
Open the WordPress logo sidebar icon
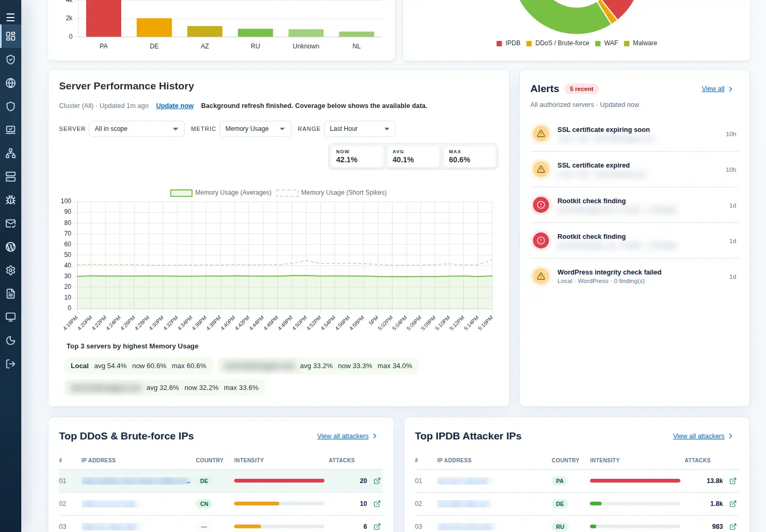pos(11,247)
